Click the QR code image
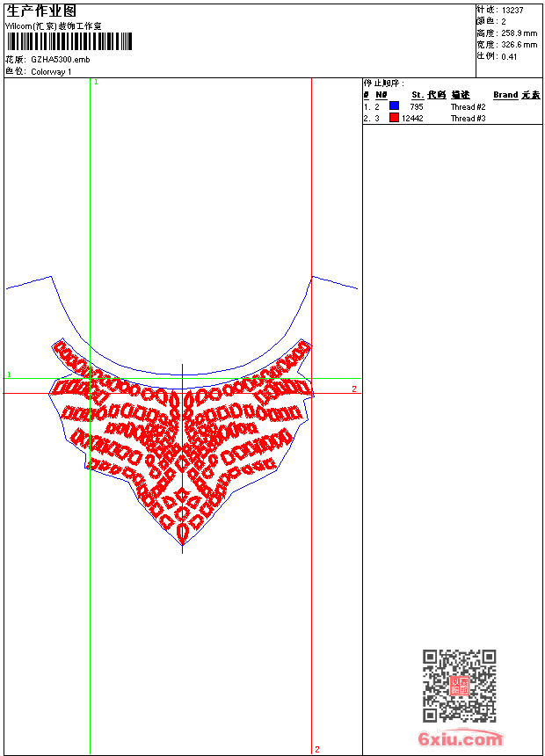545x756 pixels. (x=459, y=686)
